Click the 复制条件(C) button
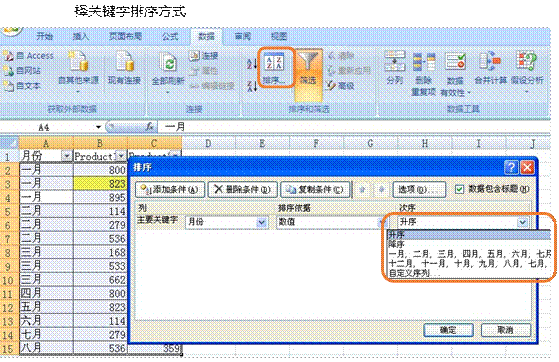This screenshot has width=559, height=362. [315, 189]
